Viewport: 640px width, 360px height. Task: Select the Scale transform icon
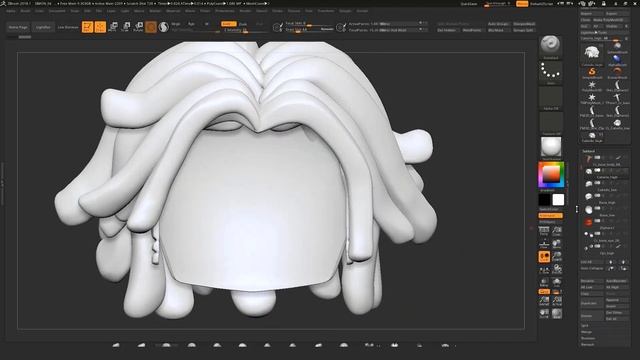click(126, 27)
